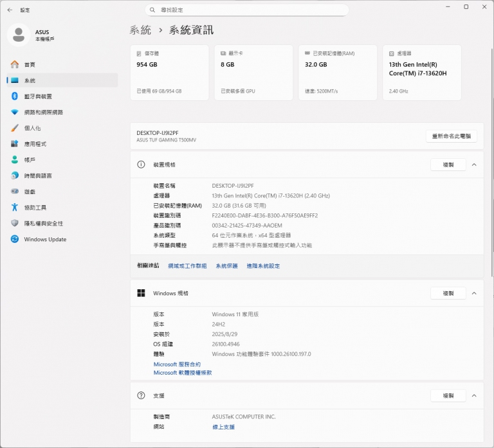The width and height of the screenshot is (494, 448).
Task: Copy Windows specs with 複製 button
Action: pyautogui.click(x=448, y=293)
